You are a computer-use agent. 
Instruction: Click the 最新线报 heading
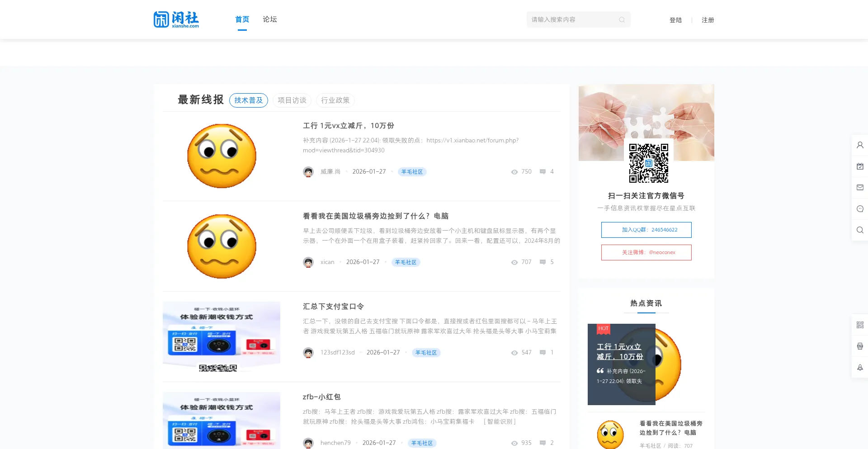pyautogui.click(x=201, y=100)
